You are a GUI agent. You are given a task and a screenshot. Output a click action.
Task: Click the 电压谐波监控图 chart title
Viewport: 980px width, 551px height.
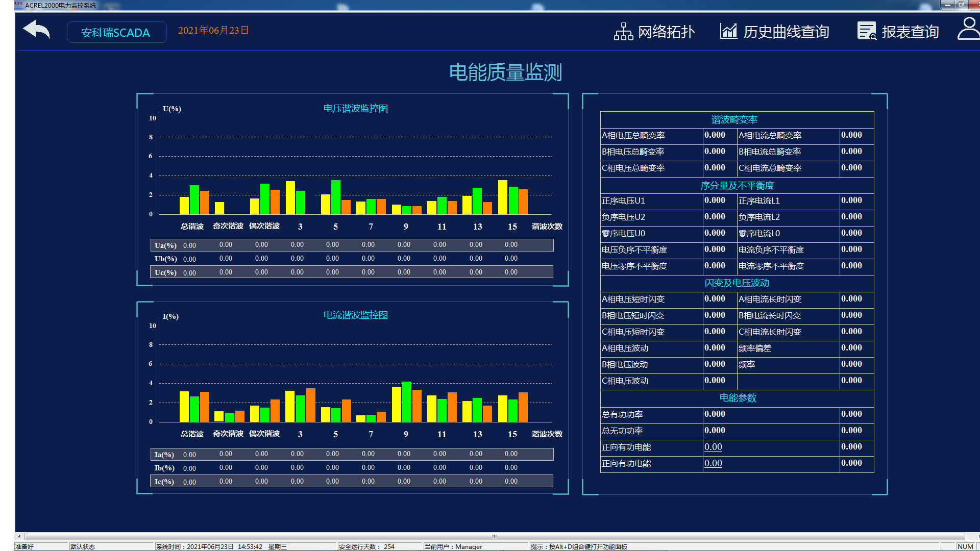tap(356, 109)
